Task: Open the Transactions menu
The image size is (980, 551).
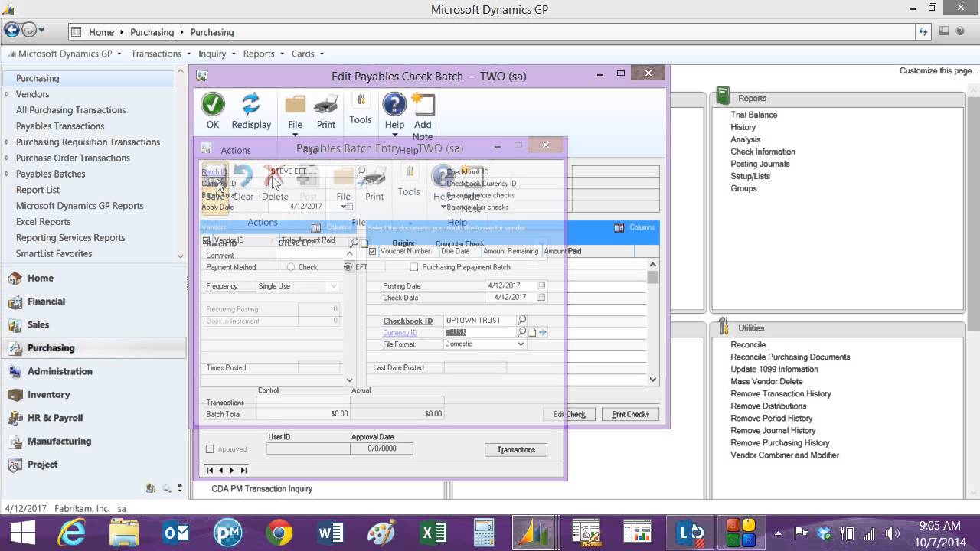Action: pyautogui.click(x=160, y=54)
